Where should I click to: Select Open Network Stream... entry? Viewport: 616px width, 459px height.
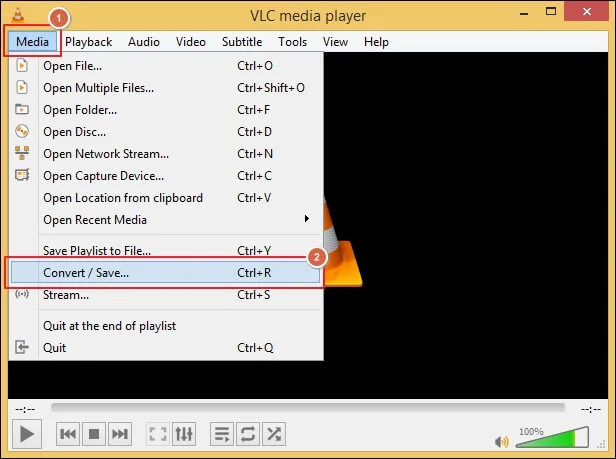click(x=165, y=154)
